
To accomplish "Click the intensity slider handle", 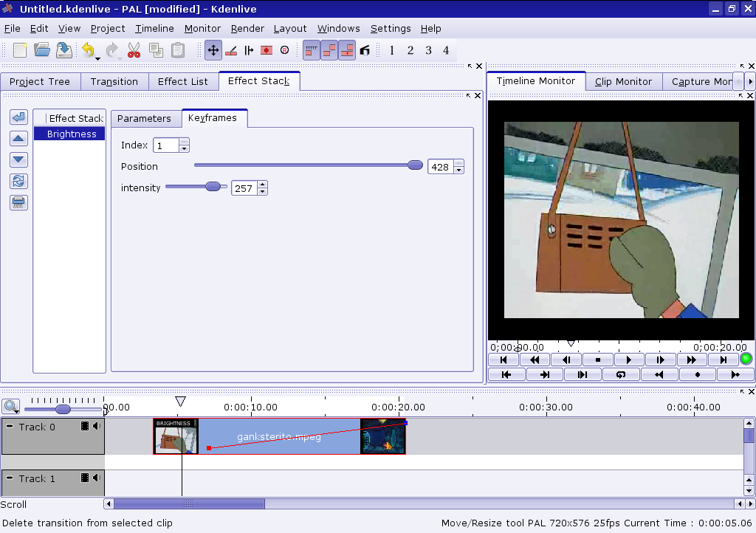I will [x=213, y=187].
